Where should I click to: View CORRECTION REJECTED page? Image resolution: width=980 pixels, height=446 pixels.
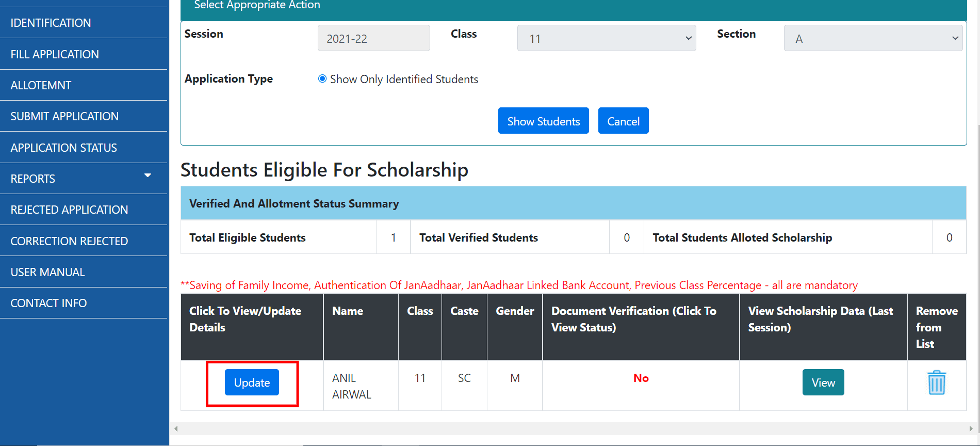click(x=69, y=241)
